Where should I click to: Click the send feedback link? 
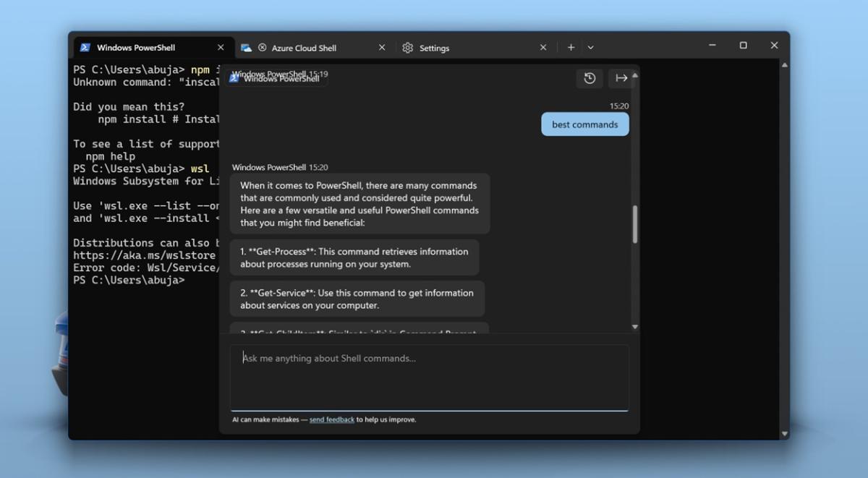(332, 419)
